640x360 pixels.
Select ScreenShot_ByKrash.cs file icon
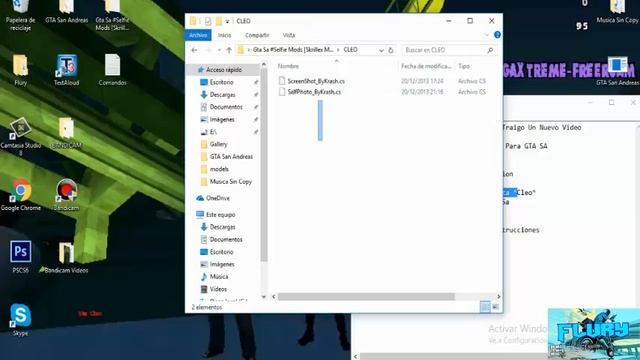tap(282, 81)
